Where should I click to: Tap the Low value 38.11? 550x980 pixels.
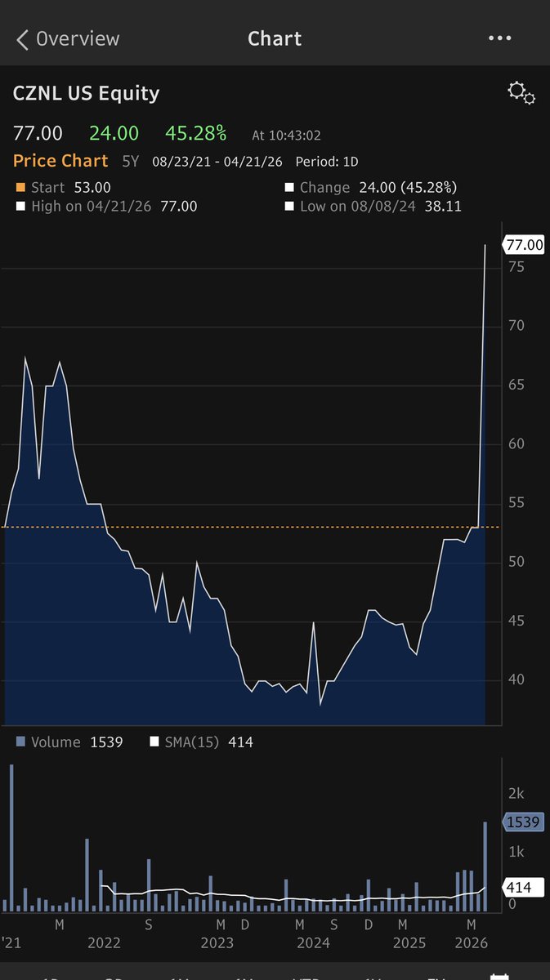point(442,207)
